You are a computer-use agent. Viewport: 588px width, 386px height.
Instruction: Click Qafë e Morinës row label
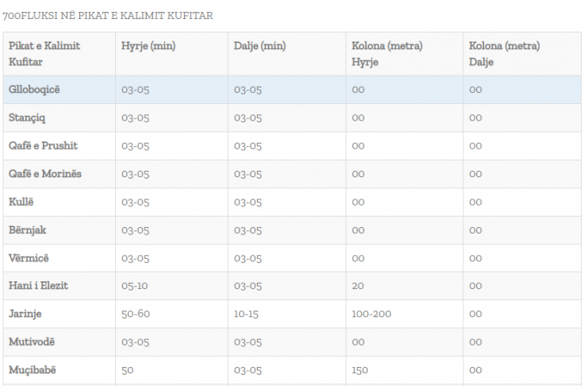60,174
